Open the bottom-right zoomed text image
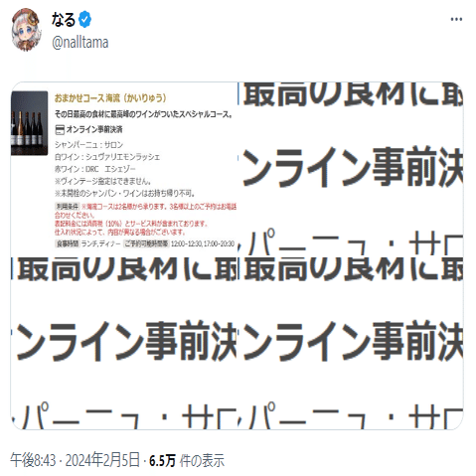The height and width of the screenshot is (476, 476). pyautogui.click(x=351, y=343)
